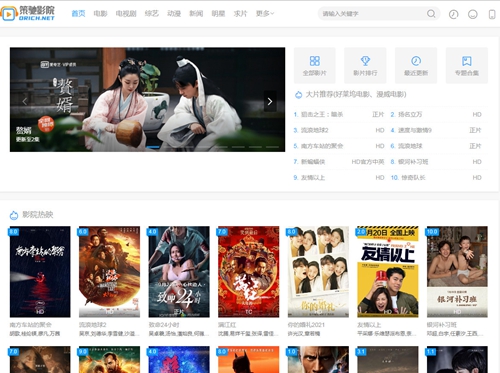The image size is (500, 373).
Task: Open the 最近更新 clock icon tile
Action: (416, 65)
